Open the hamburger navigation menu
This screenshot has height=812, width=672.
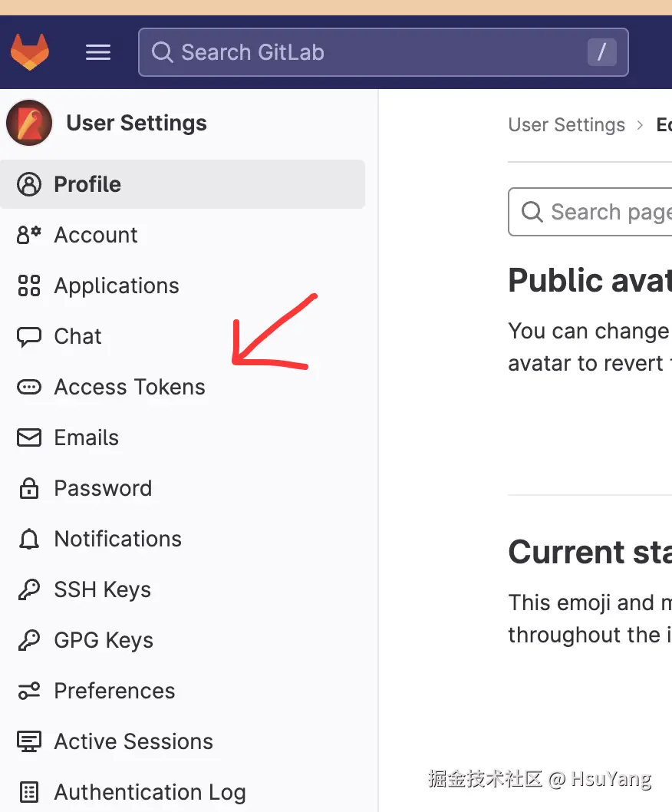click(x=98, y=52)
